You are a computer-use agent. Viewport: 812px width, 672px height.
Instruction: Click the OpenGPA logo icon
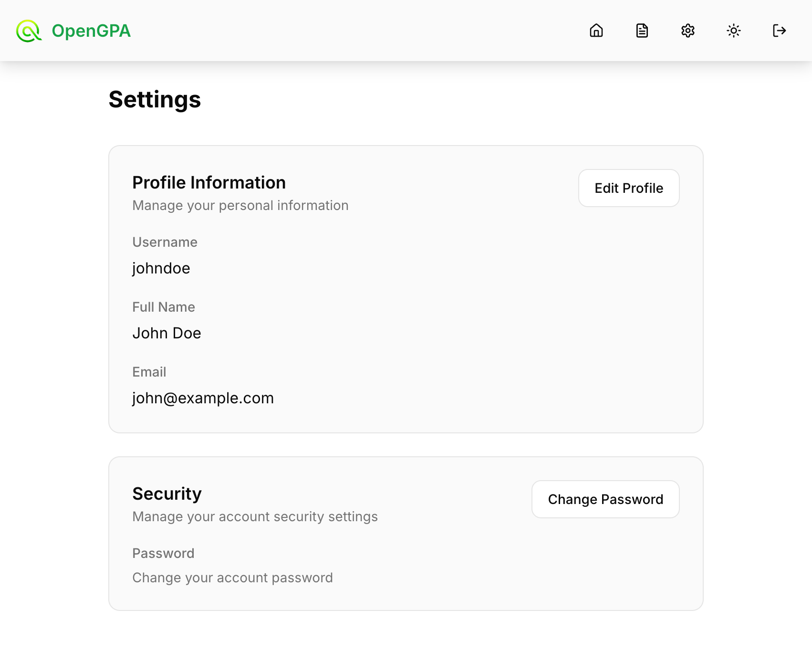click(x=29, y=31)
